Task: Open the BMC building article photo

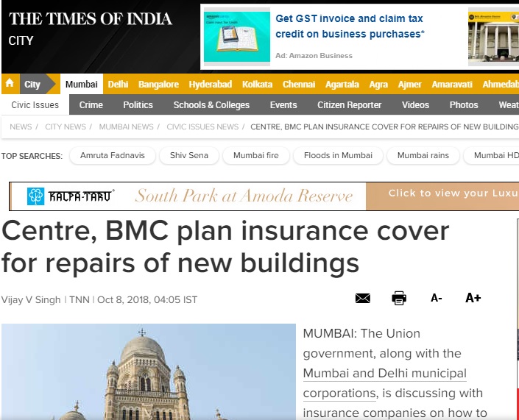Action: coord(149,371)
